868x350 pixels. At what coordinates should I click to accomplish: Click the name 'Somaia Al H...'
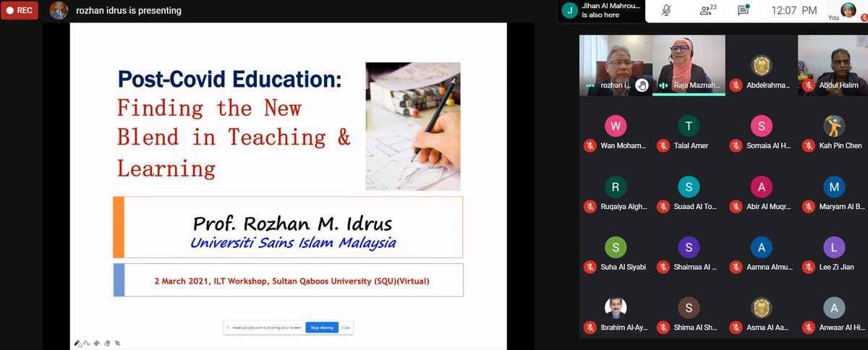click(x=769, y=145)
